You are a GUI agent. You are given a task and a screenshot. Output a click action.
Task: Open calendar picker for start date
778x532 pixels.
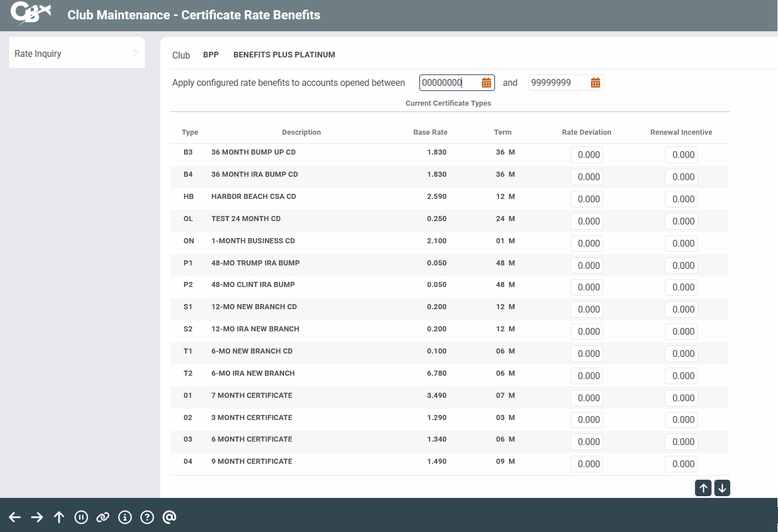pyautogui.click(x=486, y=83)
